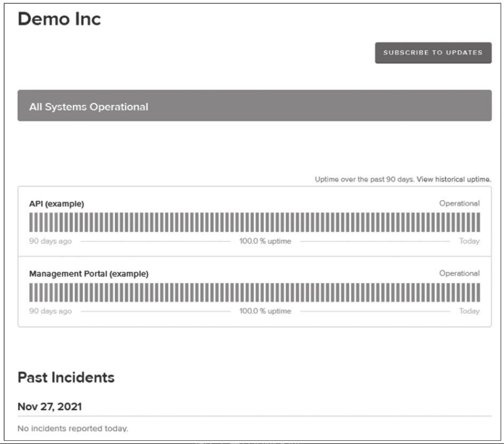Select the Nov 27, 2021 incident date
Screen dimensions: 504x444
pos(50,407)
